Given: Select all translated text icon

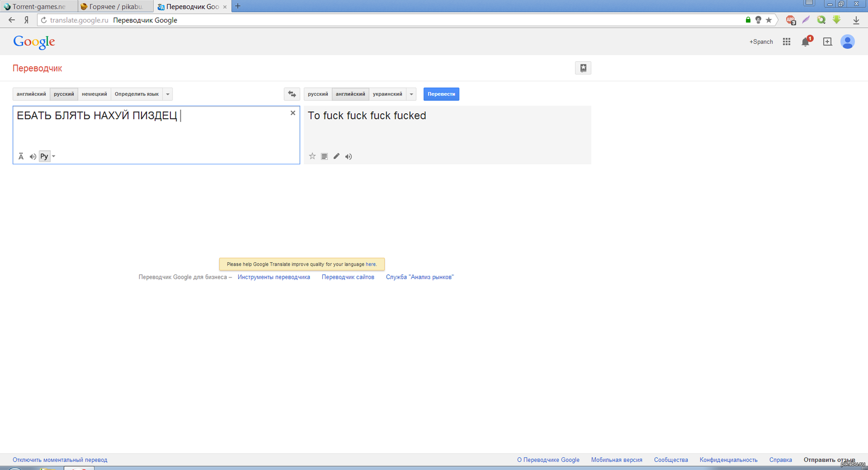Looking at the screenshot, I should pos(324,156).
